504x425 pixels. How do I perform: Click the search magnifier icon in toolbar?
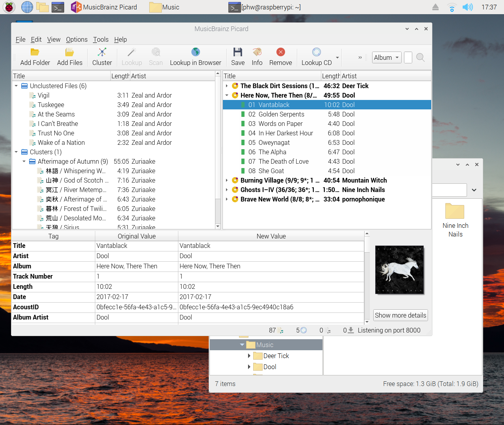(421, 57)
